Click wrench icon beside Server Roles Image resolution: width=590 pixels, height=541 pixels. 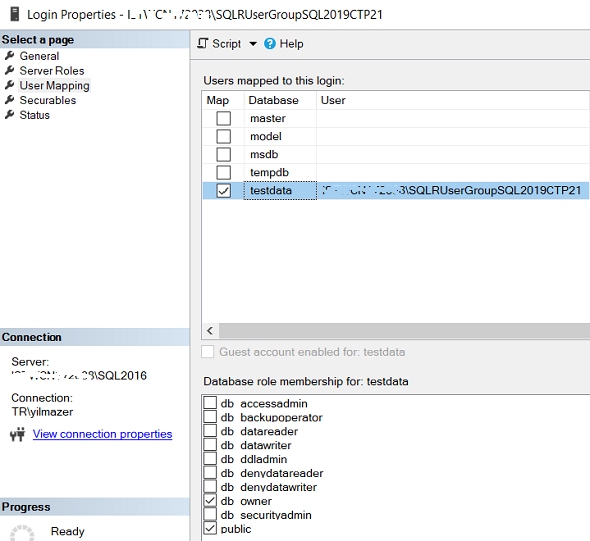10,70
